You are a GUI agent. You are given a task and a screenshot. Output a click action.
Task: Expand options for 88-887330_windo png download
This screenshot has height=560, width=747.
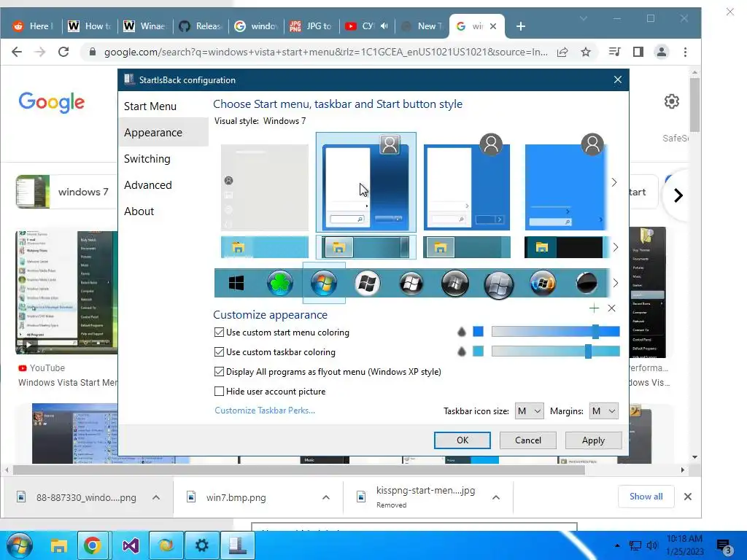tap(156, 497)
